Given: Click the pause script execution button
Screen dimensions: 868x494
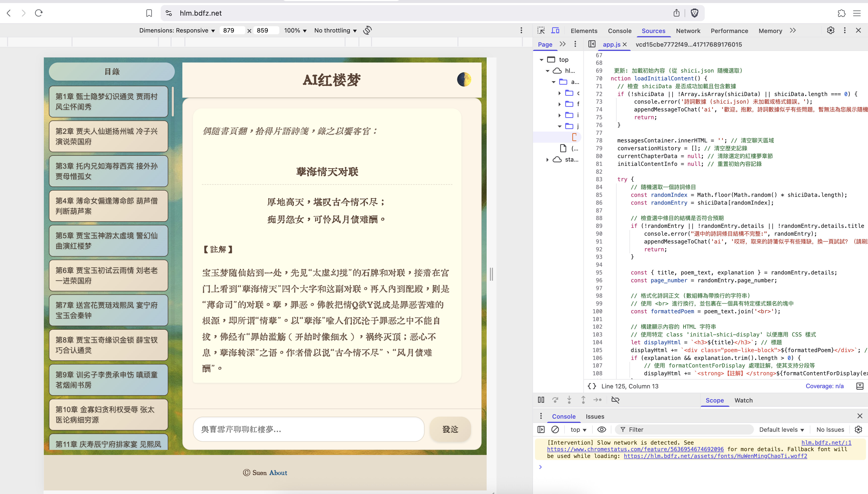Looking at the screenshot, I should point(541,400).
